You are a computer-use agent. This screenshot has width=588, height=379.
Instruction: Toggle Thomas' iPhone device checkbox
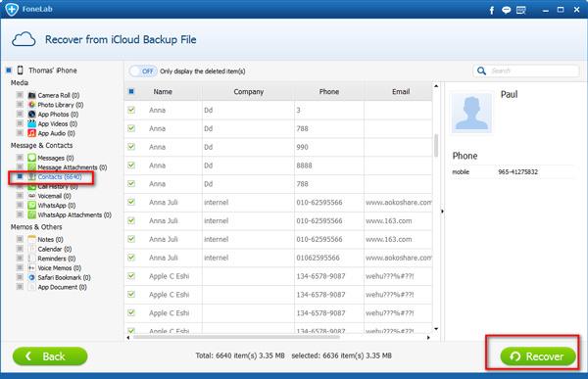(9, 71)
